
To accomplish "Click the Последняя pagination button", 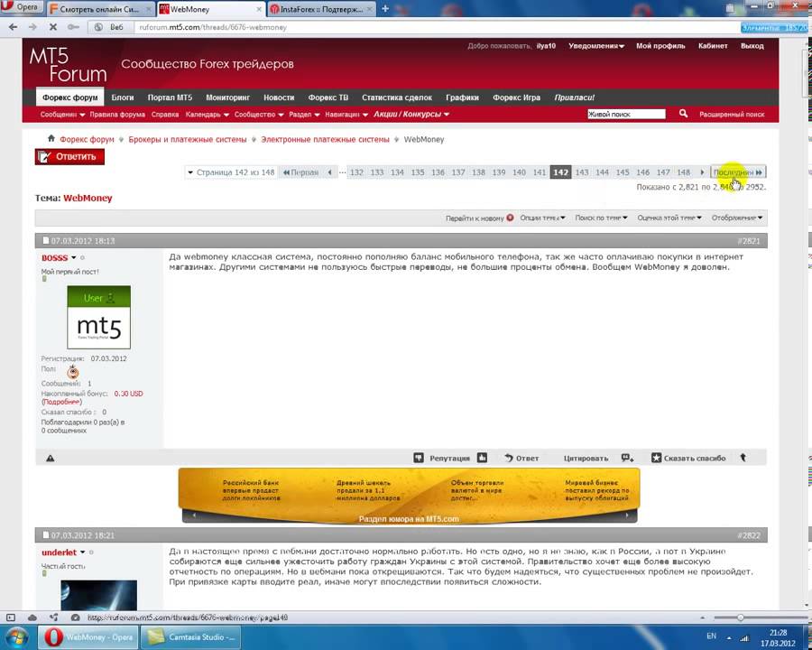I will coord(738,172).
